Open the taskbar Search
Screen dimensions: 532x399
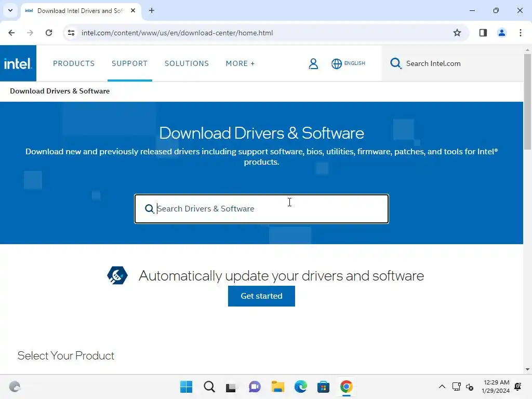tap(209, 387)
